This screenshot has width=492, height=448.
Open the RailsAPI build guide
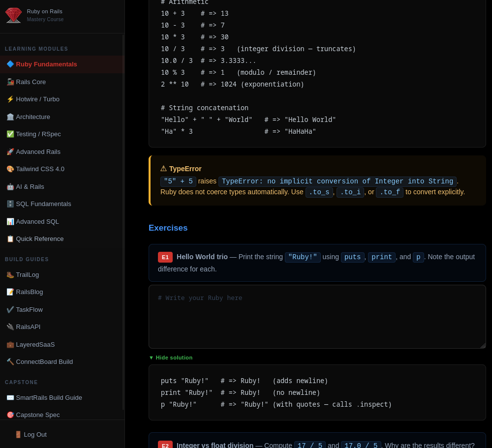62,327
